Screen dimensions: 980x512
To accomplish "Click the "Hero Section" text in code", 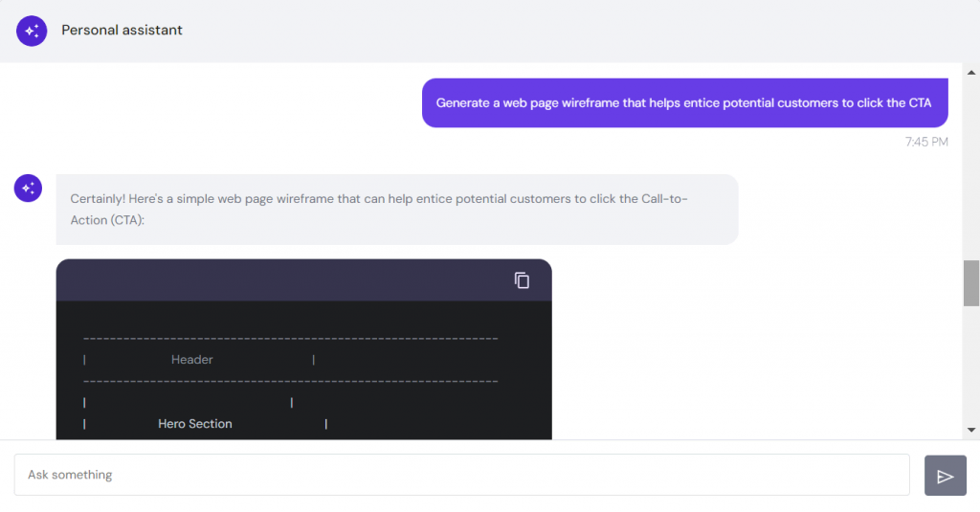I will click(195, 424).
